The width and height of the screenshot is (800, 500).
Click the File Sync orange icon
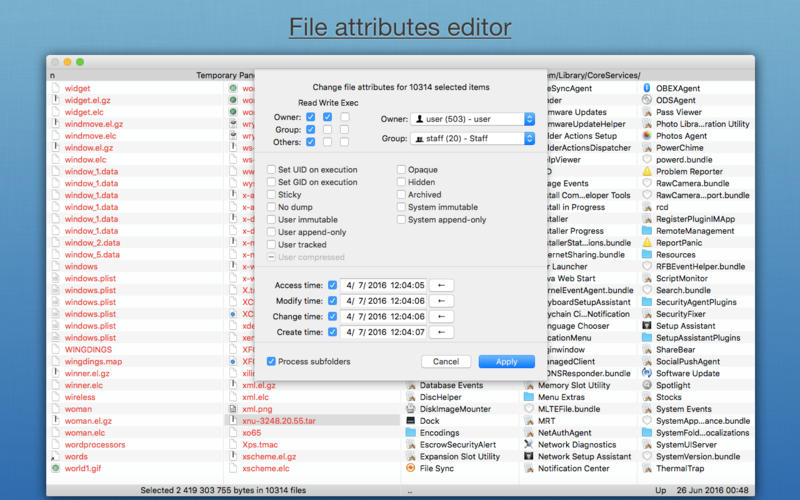(411, 468)
